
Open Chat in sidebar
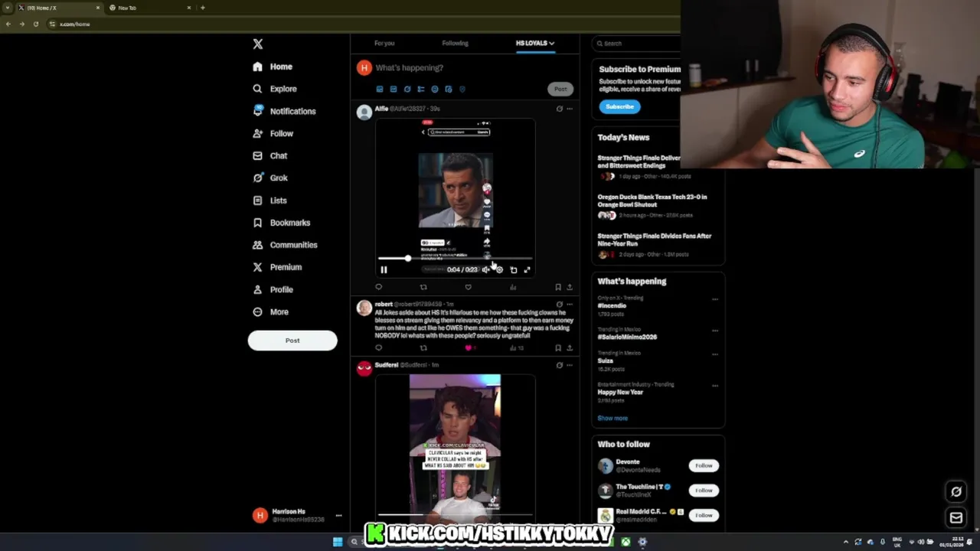tap(269, 155)
